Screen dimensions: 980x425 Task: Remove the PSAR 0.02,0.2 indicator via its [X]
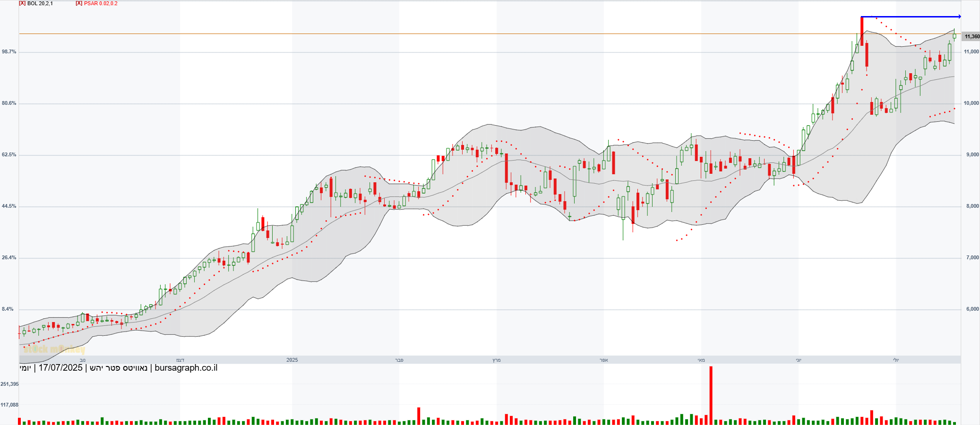click(79, 3)
